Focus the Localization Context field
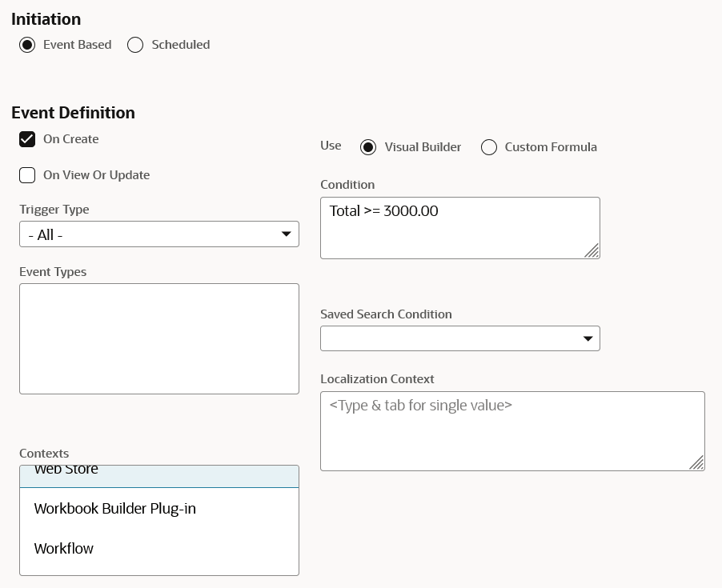Viewport: 722px width, 588px height. point(512,431)
